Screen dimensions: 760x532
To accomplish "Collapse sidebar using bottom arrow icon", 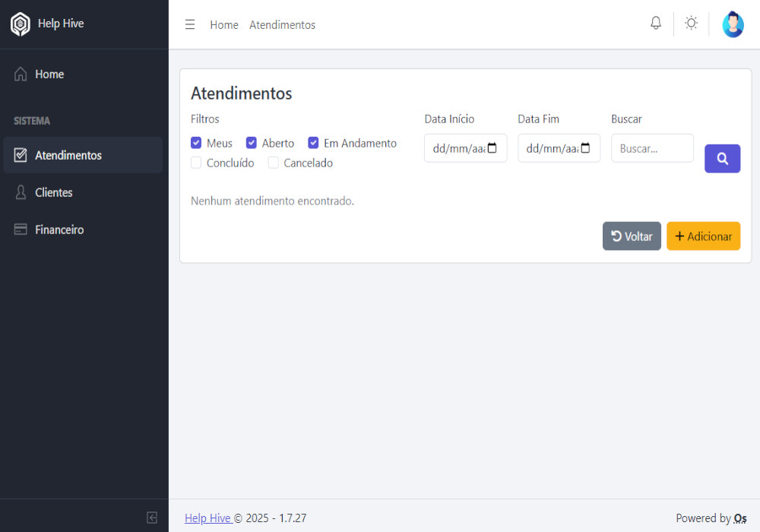I will (x=152, y=518).
